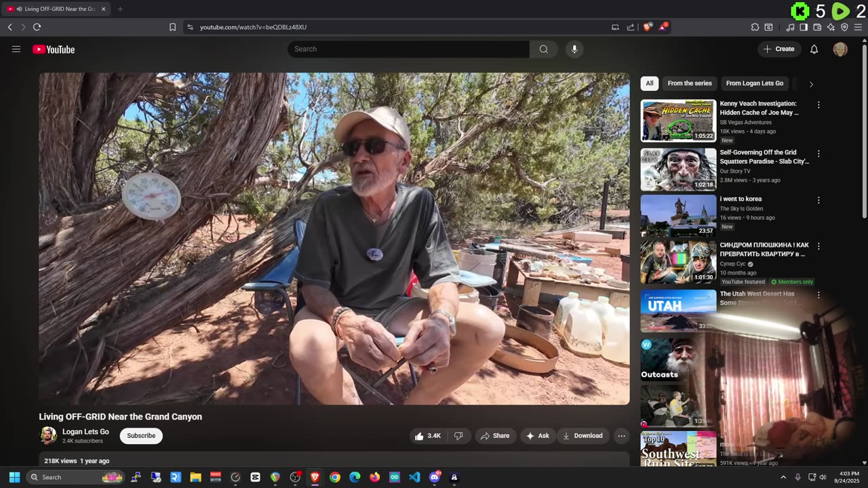This screenshot has width=868, height=488.
Task: Dislike the video with thumbs down
Action: [x=458, y=436]
